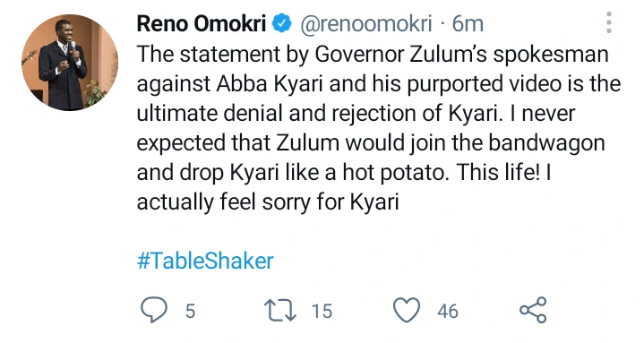This screenshot has width=644, height=343.
Task: Click the like count 46
Action: [448, 311]
